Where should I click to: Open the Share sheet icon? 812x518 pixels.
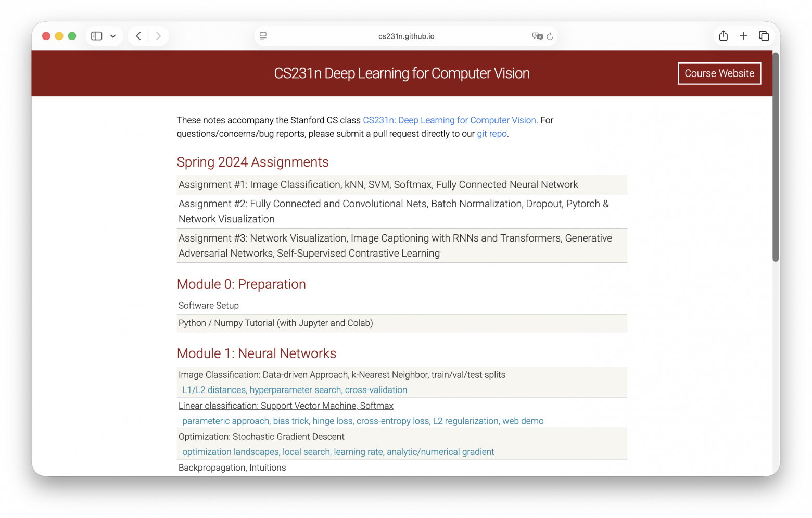pos(724,36)
